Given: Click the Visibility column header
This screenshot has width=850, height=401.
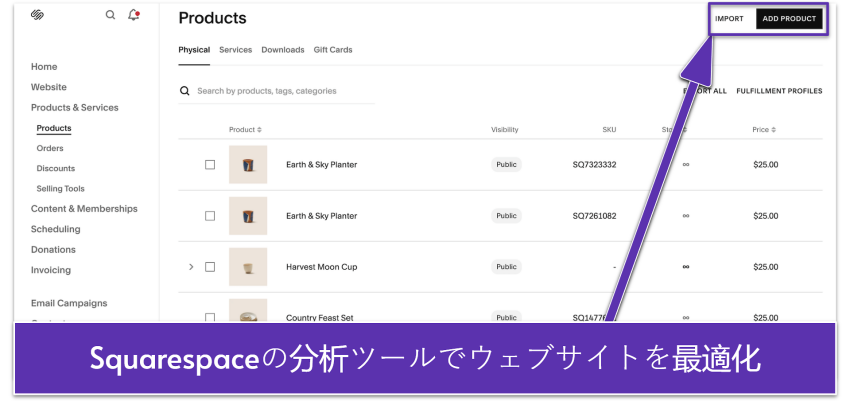Looking at the screenshot, I should (505, 130).
